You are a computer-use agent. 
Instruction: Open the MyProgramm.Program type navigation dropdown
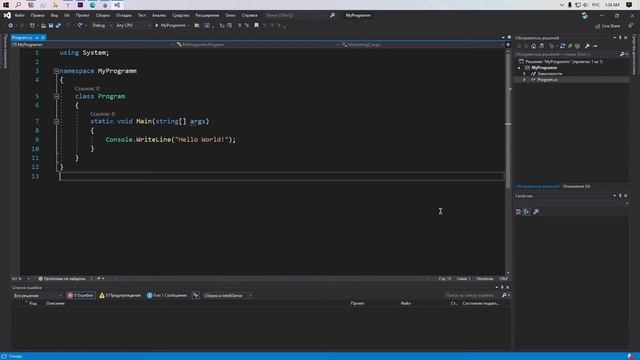coord(257,44)
